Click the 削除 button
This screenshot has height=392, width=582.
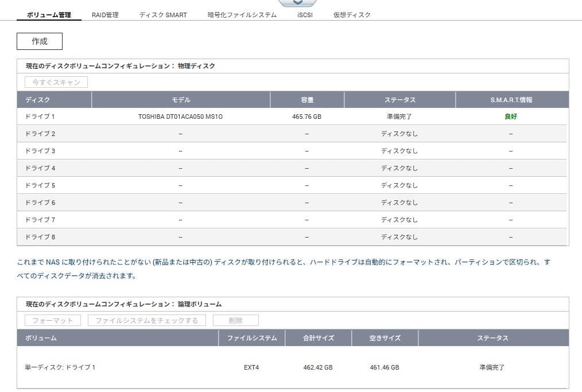[x=235, y=320]
